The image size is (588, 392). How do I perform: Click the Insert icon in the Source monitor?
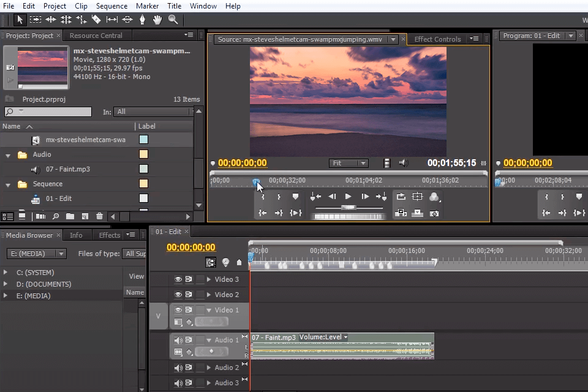point(401,212)
